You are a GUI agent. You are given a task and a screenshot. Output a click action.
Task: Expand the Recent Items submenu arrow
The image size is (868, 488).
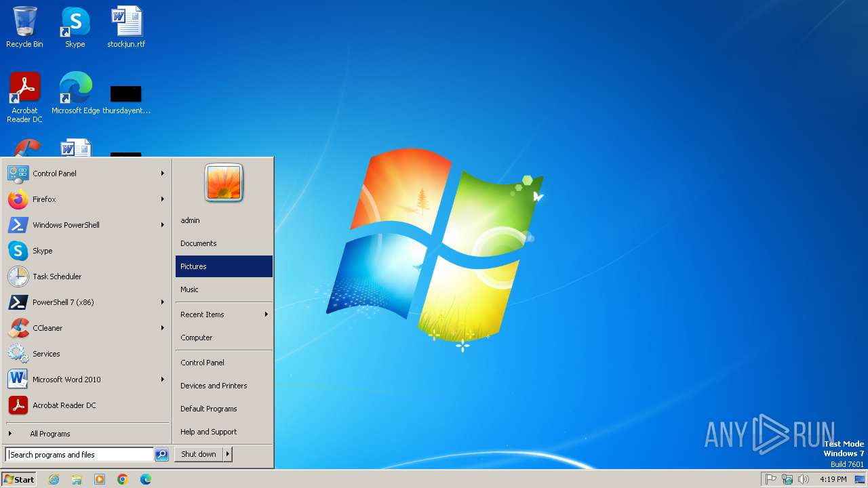[x=267, y=314]
